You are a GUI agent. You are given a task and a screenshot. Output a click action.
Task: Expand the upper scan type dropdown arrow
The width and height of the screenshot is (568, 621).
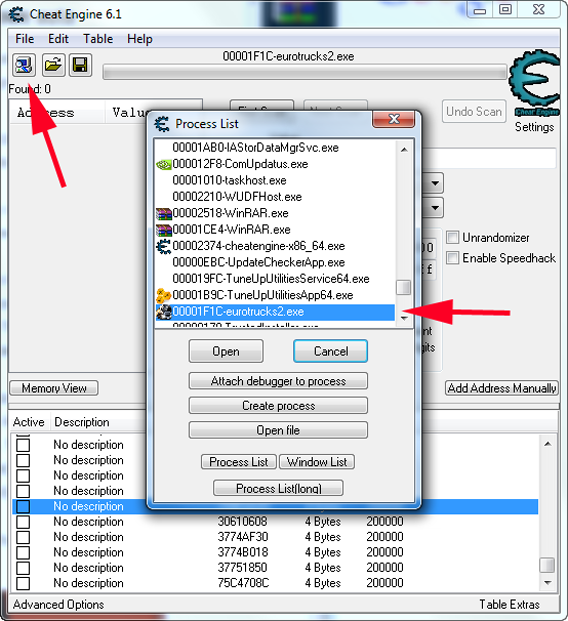(x=435, y=183)
